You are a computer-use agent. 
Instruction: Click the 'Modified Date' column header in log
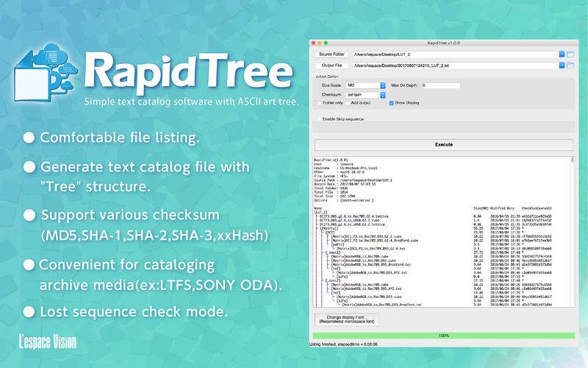tap(503, 208)
